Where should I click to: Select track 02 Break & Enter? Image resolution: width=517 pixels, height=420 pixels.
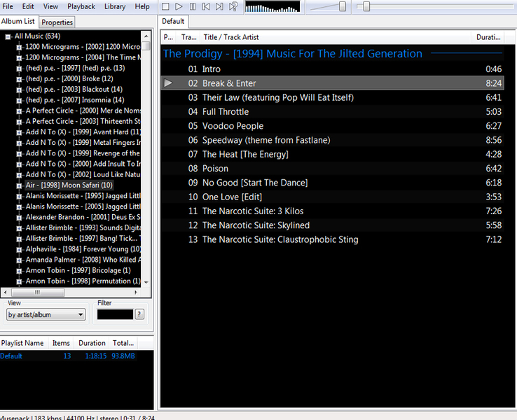coord(332,83)
